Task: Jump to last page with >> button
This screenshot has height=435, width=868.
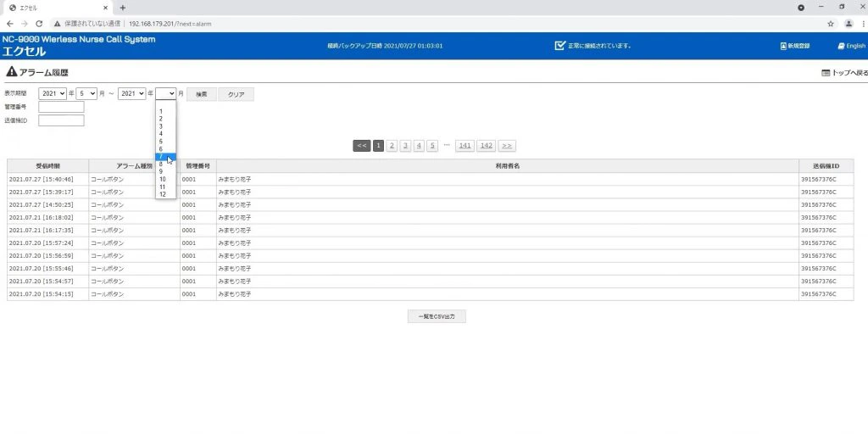Action: pos(507,146)
